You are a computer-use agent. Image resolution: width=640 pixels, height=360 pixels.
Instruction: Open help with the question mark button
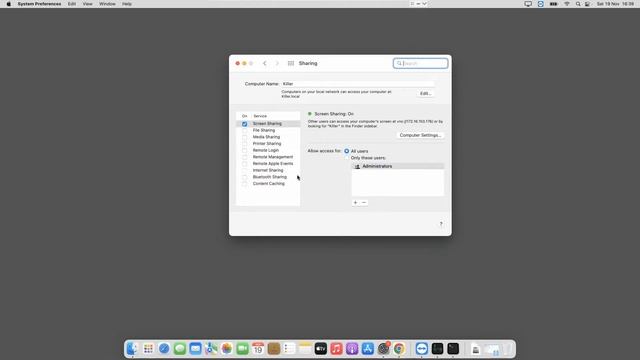point(441,224)
